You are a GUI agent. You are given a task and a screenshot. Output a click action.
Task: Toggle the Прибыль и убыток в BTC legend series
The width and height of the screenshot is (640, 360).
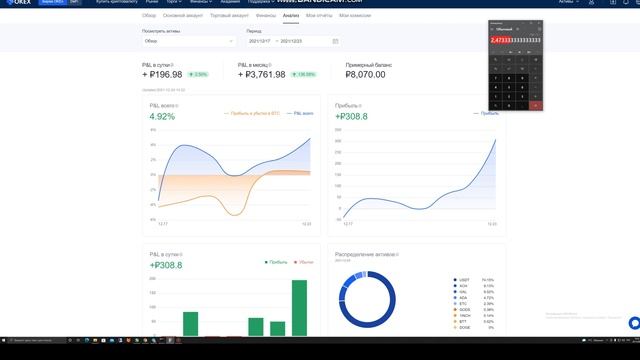(252, 113)
